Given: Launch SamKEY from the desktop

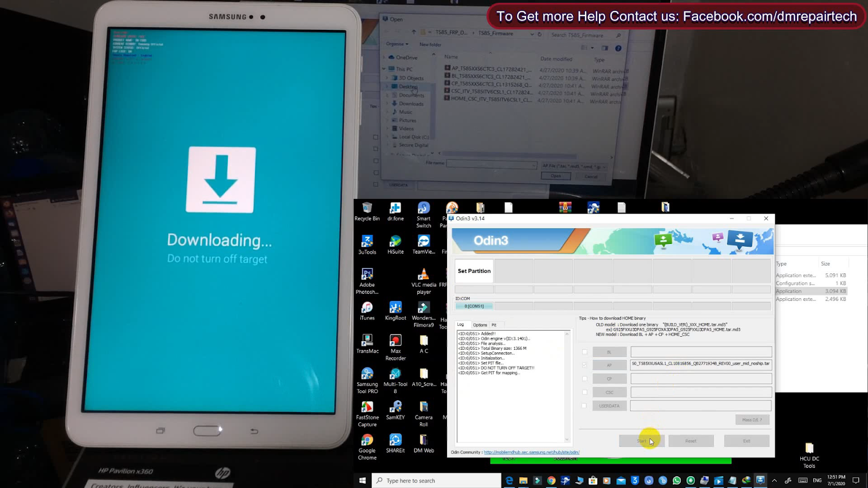Looking at the screenshot, I should click(395, 410).
